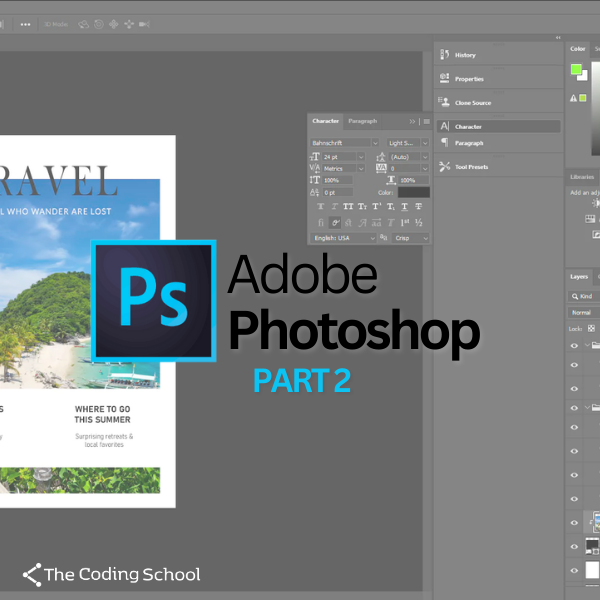The width and height of the screenshot is (600, 600).
Task: Collapse the panel dock with double arrows
Action: coord(558,38)
